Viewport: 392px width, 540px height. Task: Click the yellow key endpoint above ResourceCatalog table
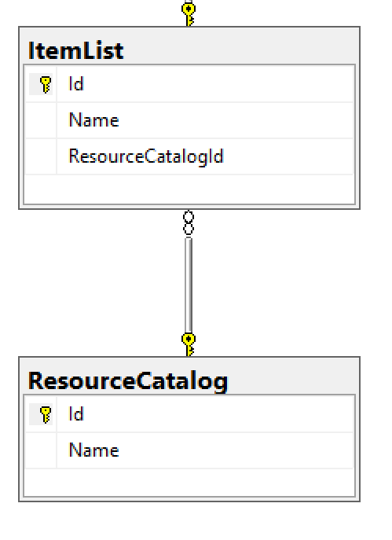(x=189, y=344)
